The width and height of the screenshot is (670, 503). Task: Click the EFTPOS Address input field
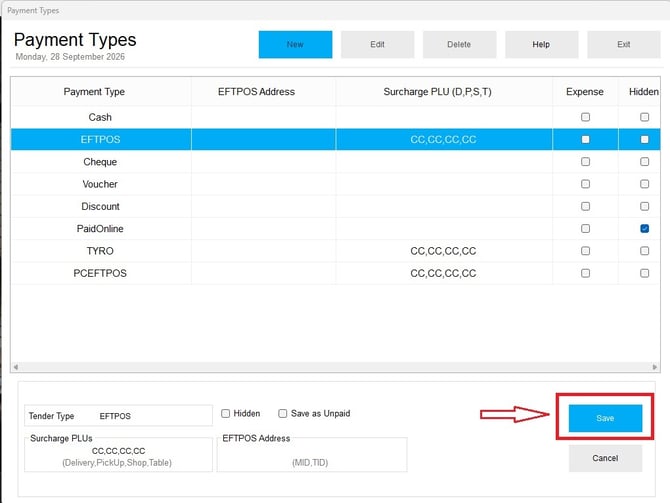tap(312, 456)
